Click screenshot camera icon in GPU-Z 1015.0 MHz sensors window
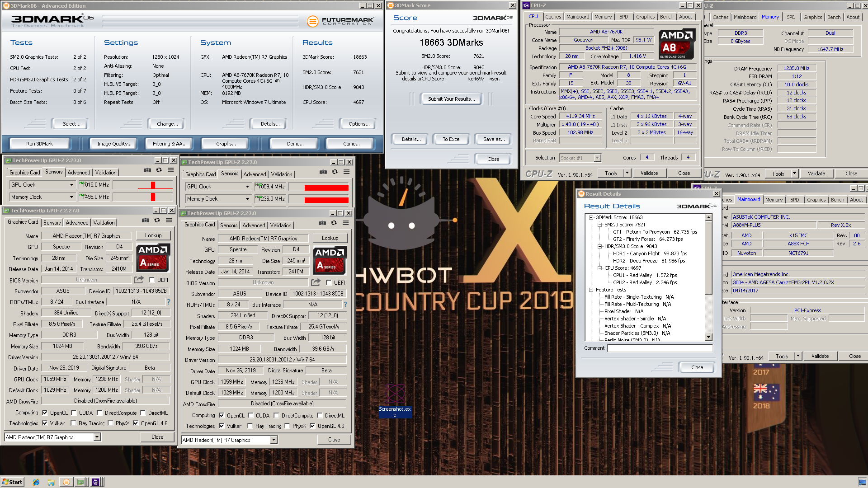 point(147,170)
